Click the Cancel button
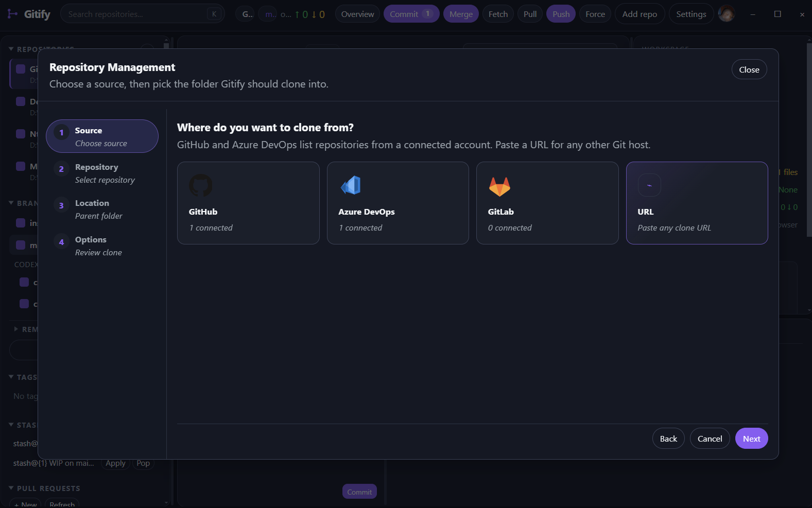Image resolution: width=812 pixels, height=508 pixels. click(710, 439)
